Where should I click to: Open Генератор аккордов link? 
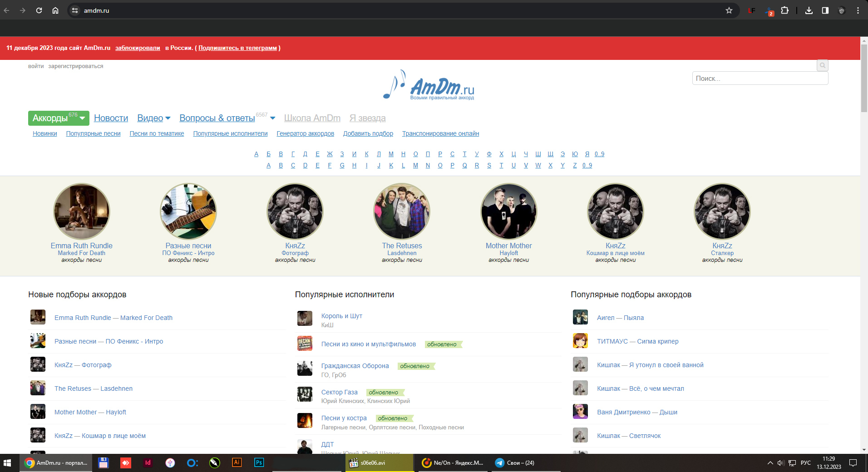pyautogui.click(x=306, y=133)
